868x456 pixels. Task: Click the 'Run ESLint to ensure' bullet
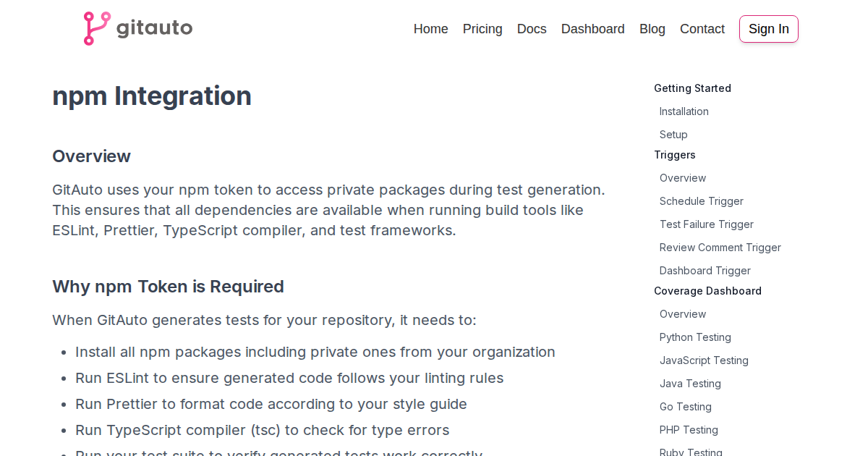pos(289,378)
